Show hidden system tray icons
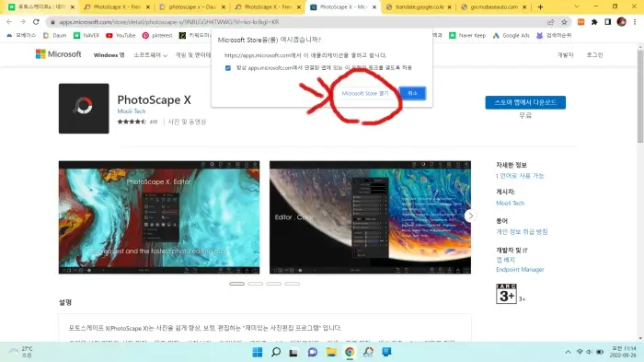The height and width of the screenshot is (362, 644). pyautogui.click(x=568, y=352)
